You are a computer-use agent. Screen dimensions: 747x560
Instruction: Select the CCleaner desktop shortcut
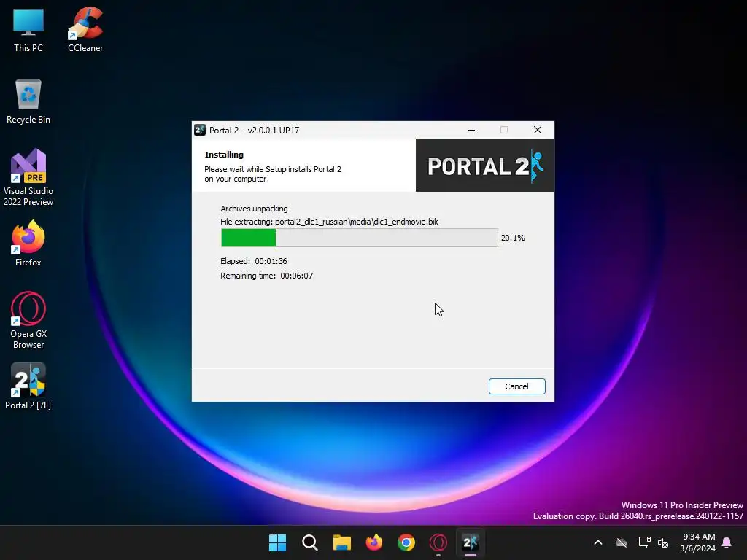point(85,30)
